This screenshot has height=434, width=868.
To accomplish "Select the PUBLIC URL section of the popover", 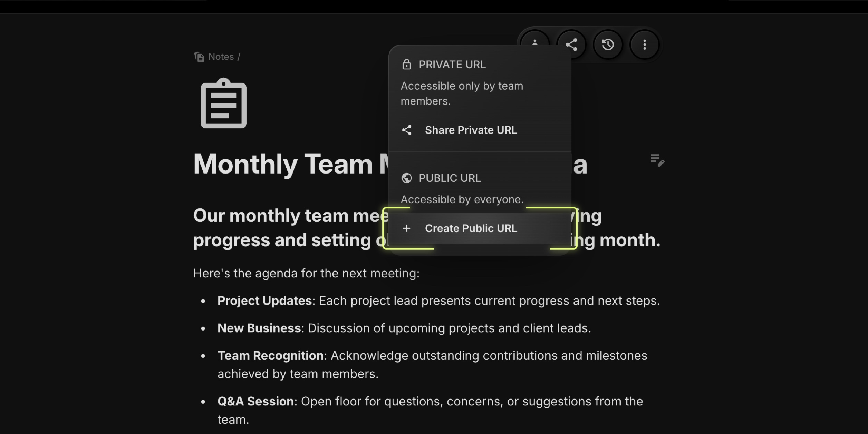I will pos(450,178).
